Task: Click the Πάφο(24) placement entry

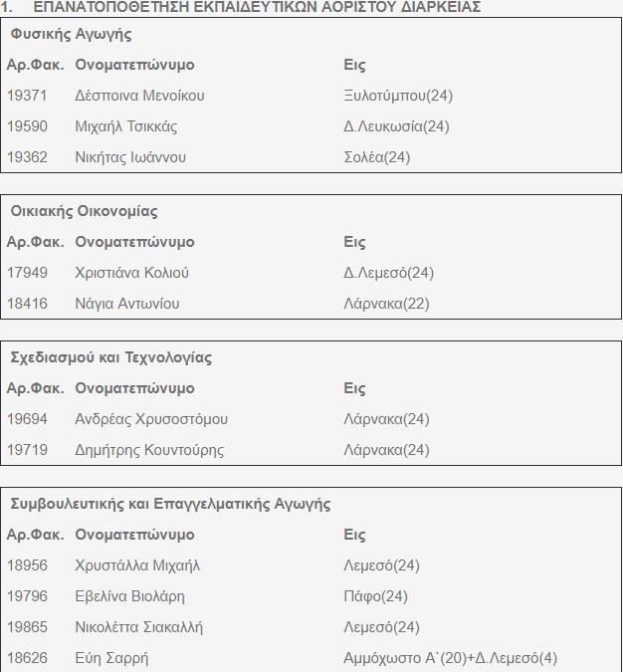Action: point(375,596)
